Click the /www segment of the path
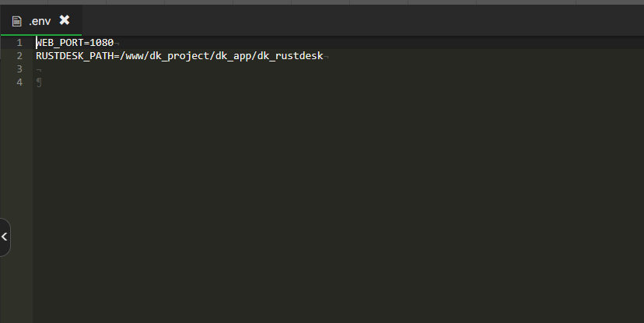Image resolution: width=644 pixels, height=323 pixels. 131,56
